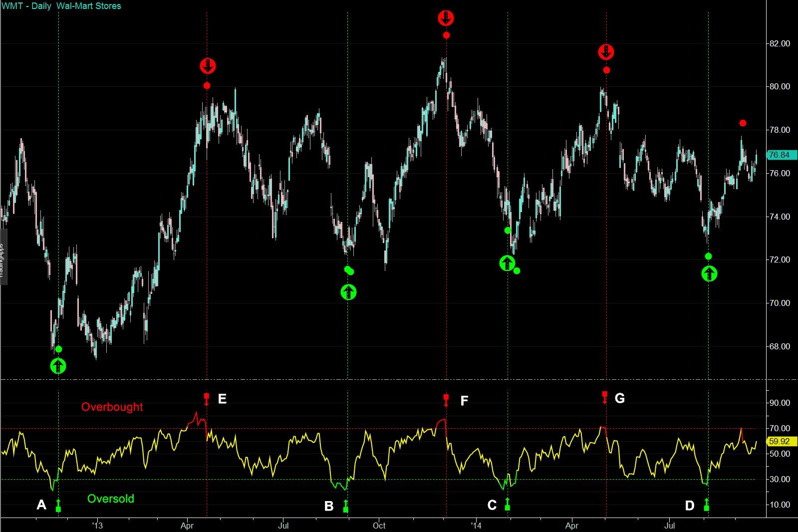Click the 50.00 indicator axis label
The width and height of the screenshot is (798, 532).
coord(780,454)
